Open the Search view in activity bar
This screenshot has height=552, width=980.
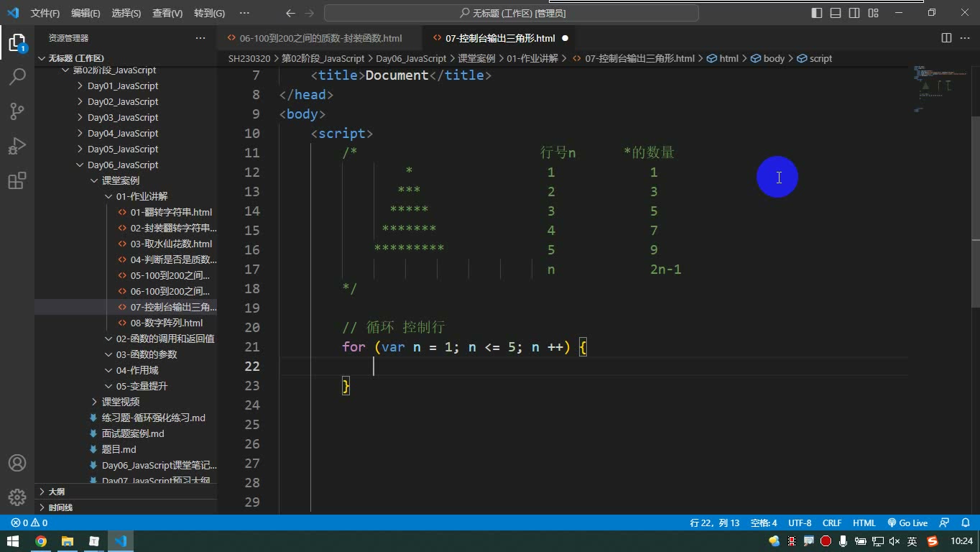17,76
